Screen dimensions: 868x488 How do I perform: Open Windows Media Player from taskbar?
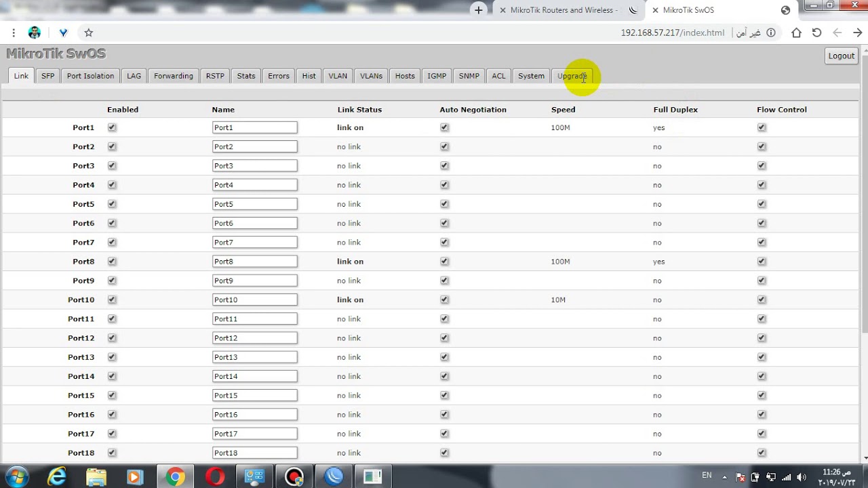click(135, 477)
